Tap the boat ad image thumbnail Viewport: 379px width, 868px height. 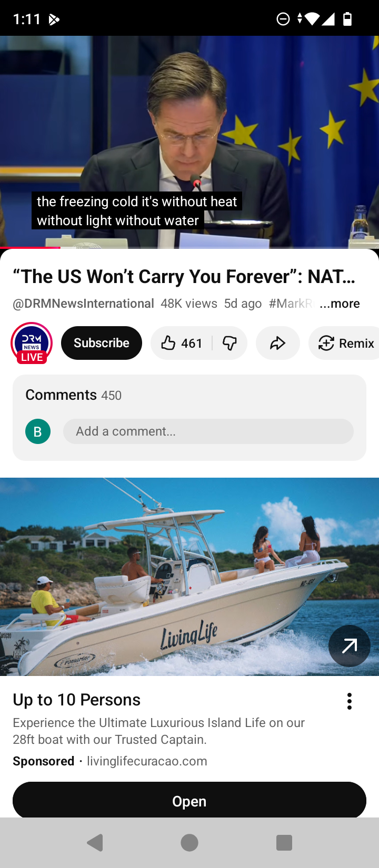pyautogui.click(x=189, y=577)
